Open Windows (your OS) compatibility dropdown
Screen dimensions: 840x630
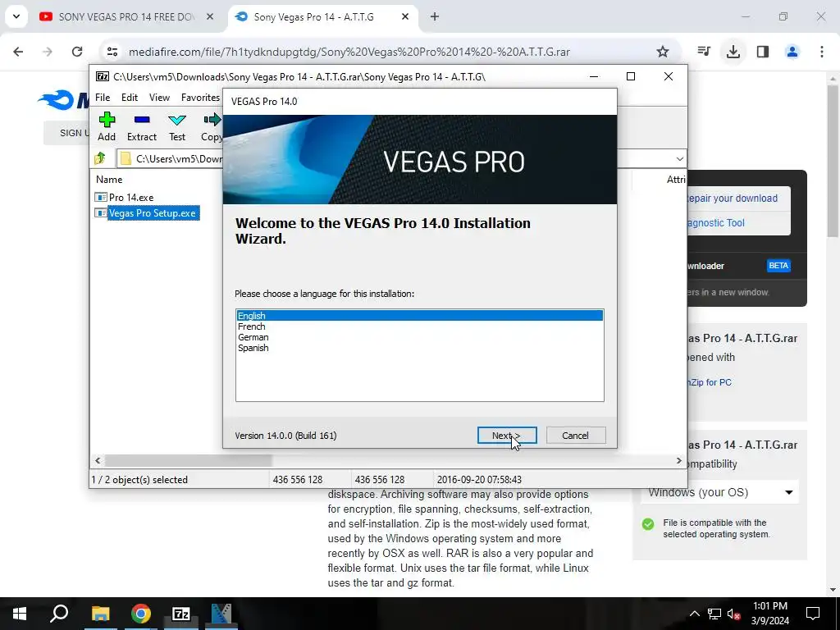pos(719,492)
